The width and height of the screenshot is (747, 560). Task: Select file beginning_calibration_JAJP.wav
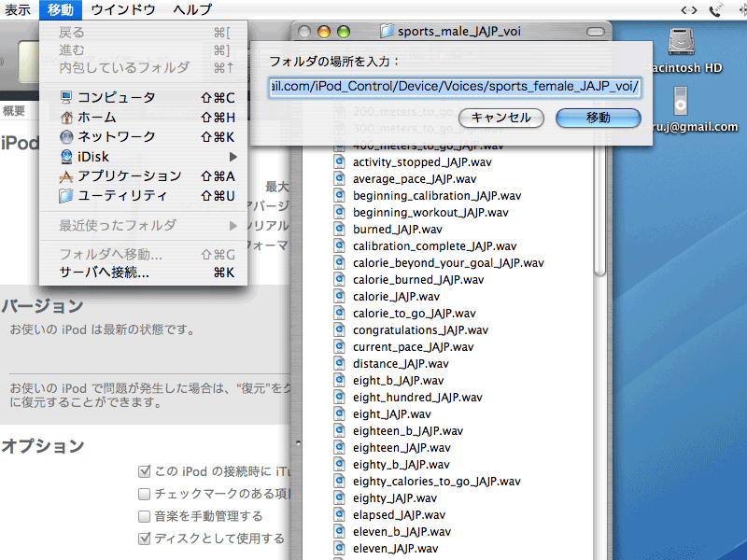(x=437, y=196)
